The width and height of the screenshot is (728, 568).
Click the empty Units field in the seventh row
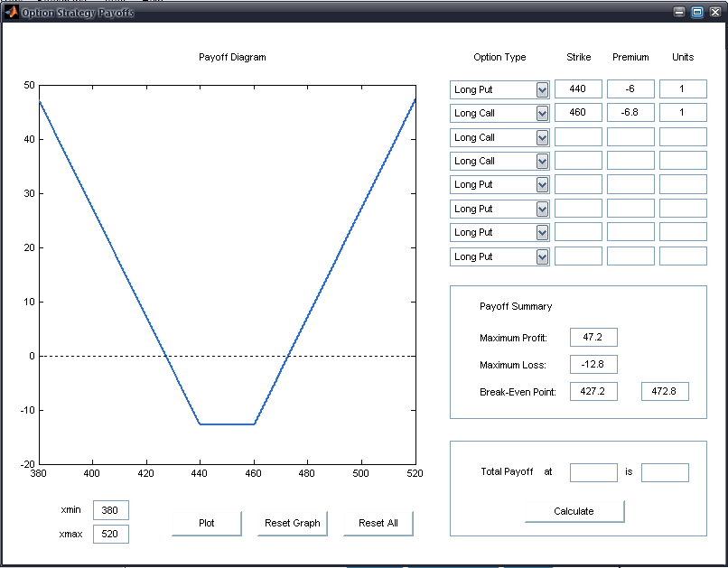pyautogui.click(x=683, y=232)
